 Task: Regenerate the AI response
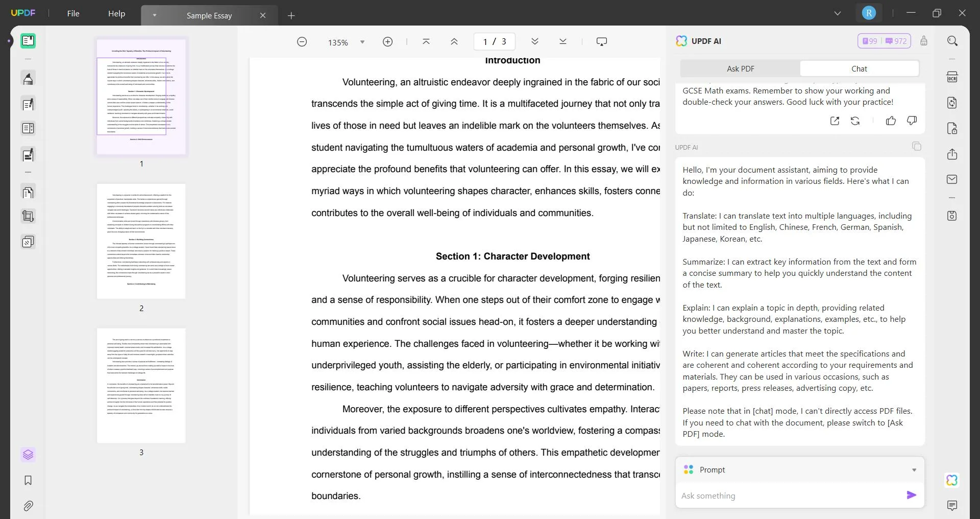[855, 121]
